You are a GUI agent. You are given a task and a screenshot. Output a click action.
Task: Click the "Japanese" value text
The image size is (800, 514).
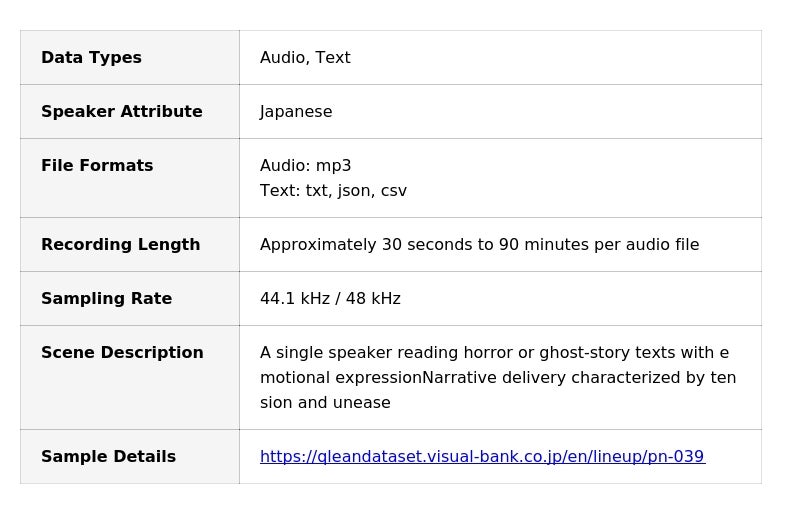296,112
